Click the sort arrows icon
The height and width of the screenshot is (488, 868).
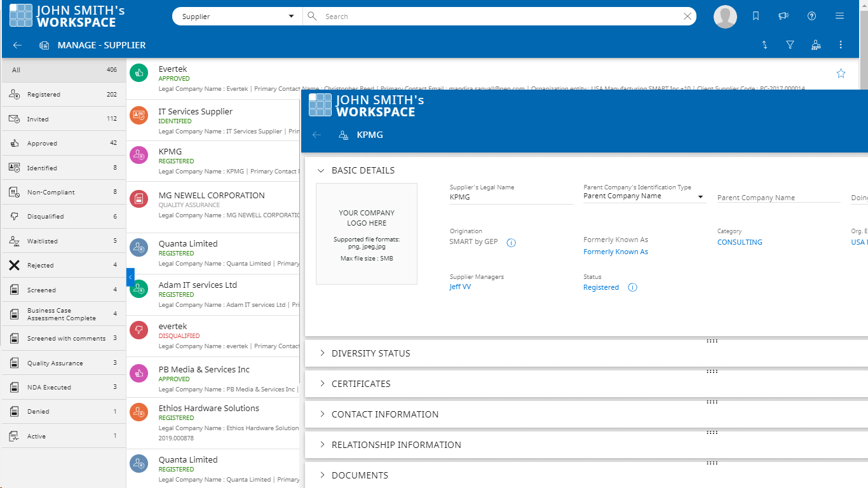pyautogui.click(x=764, y=45)
